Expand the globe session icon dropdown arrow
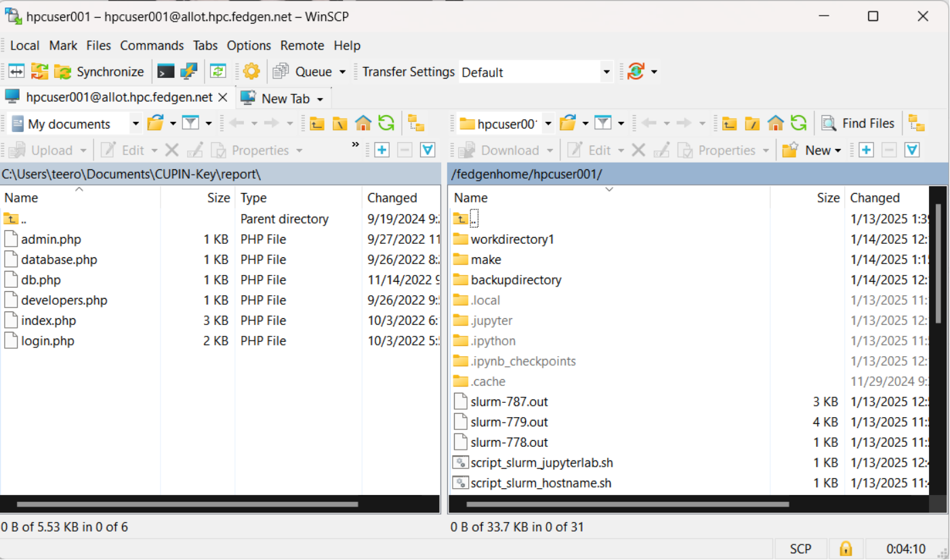The height and width of the screenshot is (560, 950). point(654,72)
